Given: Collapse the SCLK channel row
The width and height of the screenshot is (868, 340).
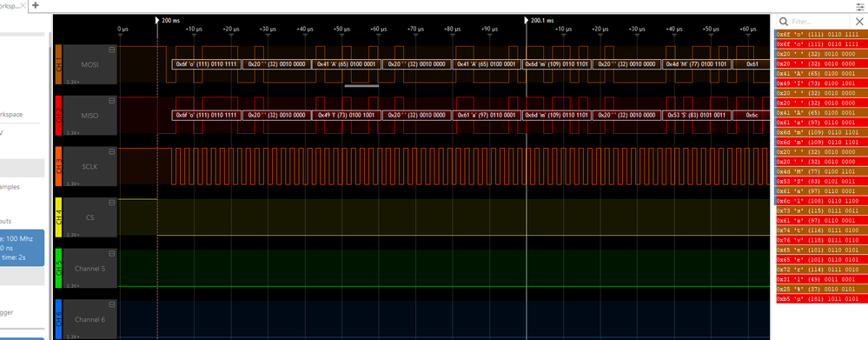Looking at the screenshot, I should point(112,151).
